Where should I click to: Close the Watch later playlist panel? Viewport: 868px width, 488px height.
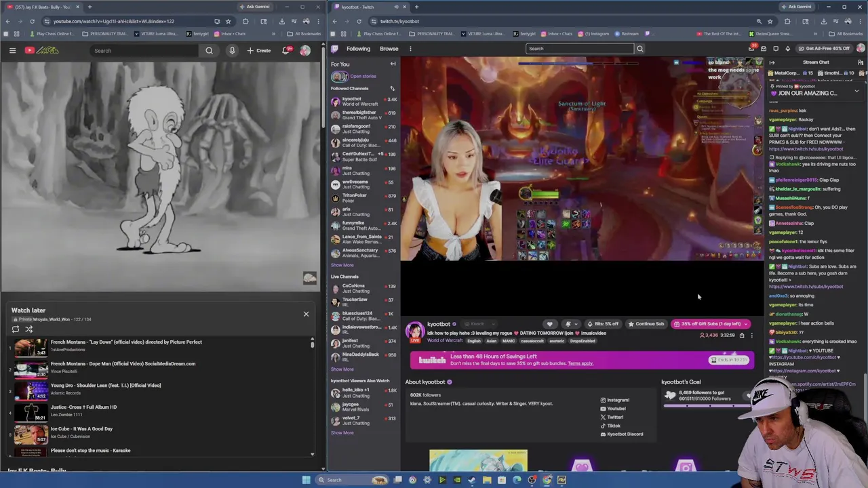point(306,314)
